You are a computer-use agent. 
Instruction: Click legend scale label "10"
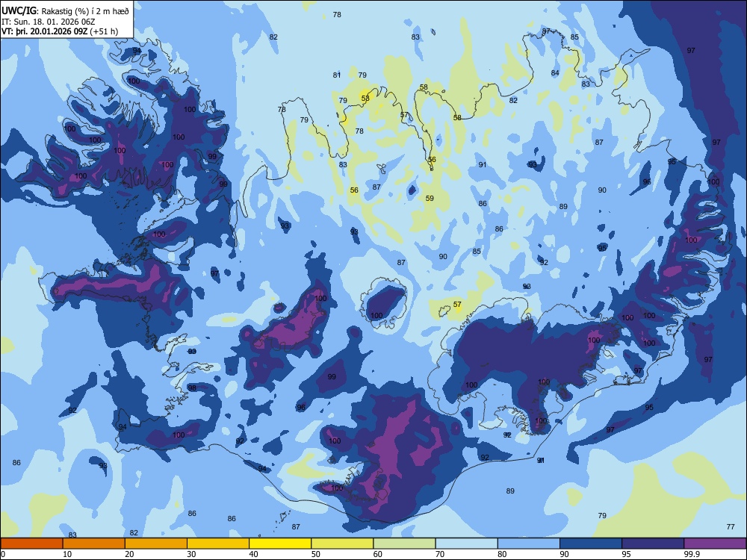[67, 554]
